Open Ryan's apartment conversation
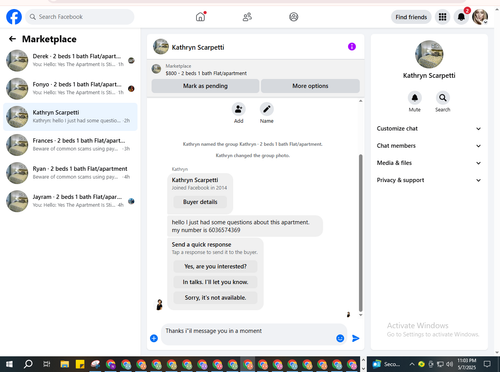 coord(70,173)
